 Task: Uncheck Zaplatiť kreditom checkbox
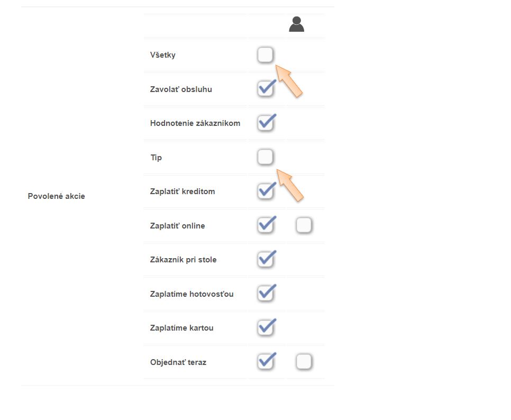tap(266, 191)
